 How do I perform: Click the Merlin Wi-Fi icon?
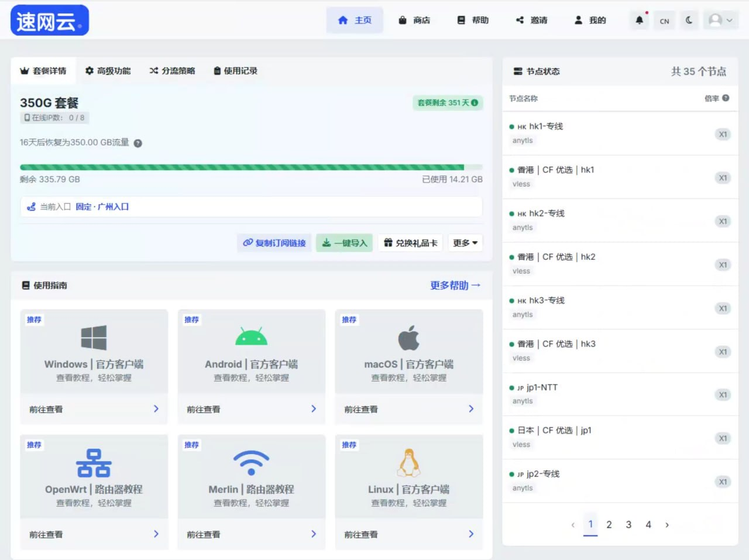251,462
